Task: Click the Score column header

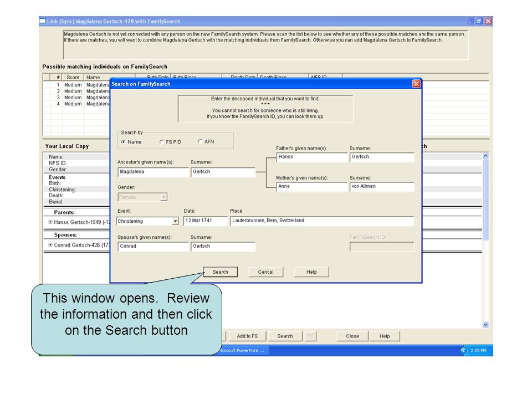Action: click(73, 78)
